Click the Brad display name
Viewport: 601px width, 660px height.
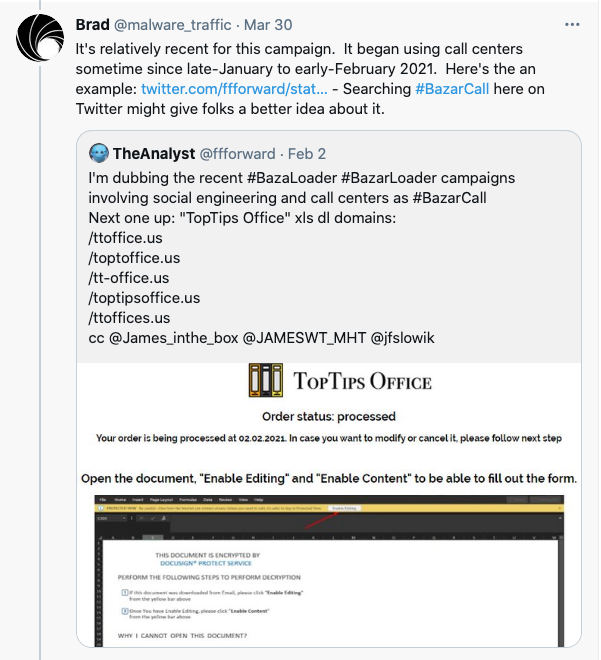tap(93, 24)
